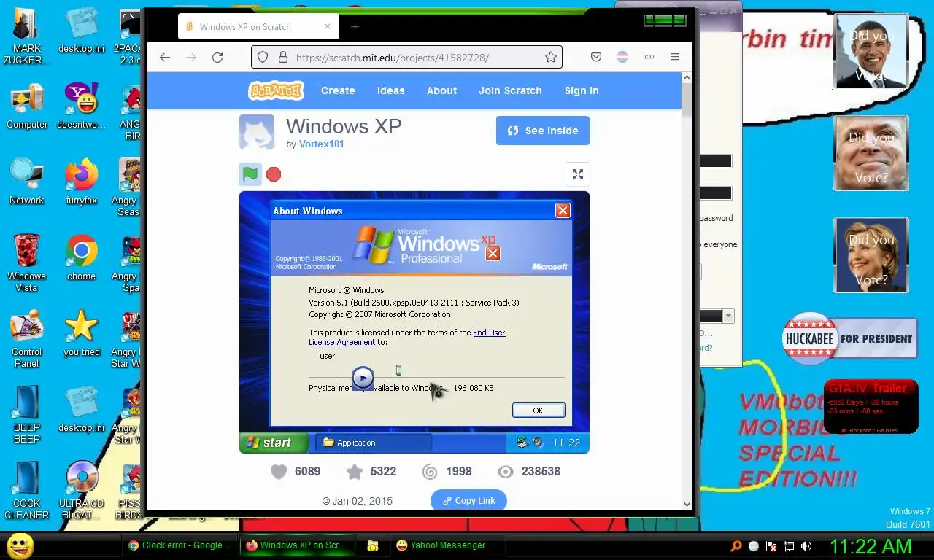The height and width of the screenshot is (560, 934).
Task: Open the About page
Action: coord(441,90)
